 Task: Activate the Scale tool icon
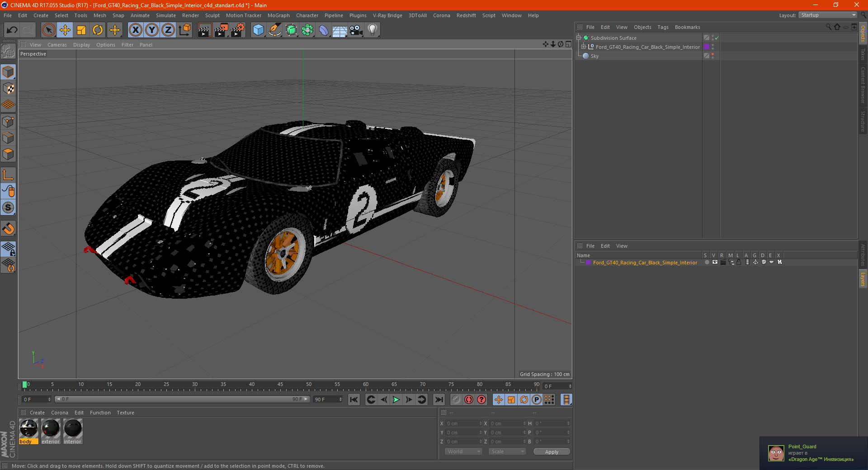pos(81,30)
